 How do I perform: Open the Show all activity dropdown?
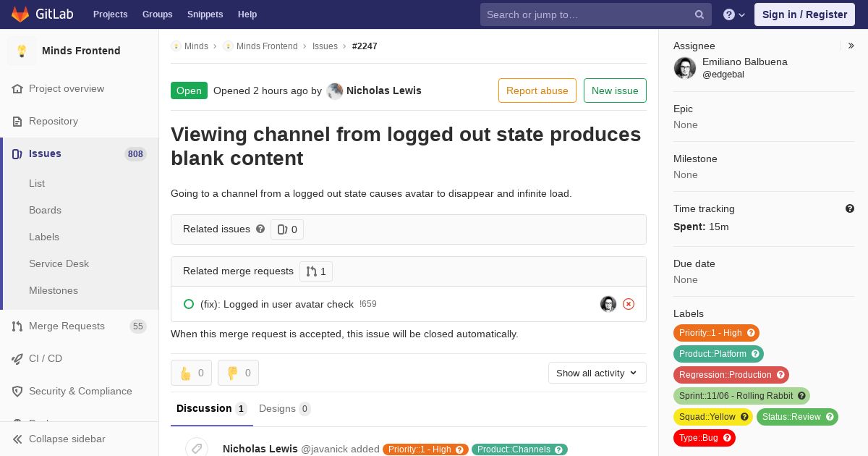[x=597, y=373]
